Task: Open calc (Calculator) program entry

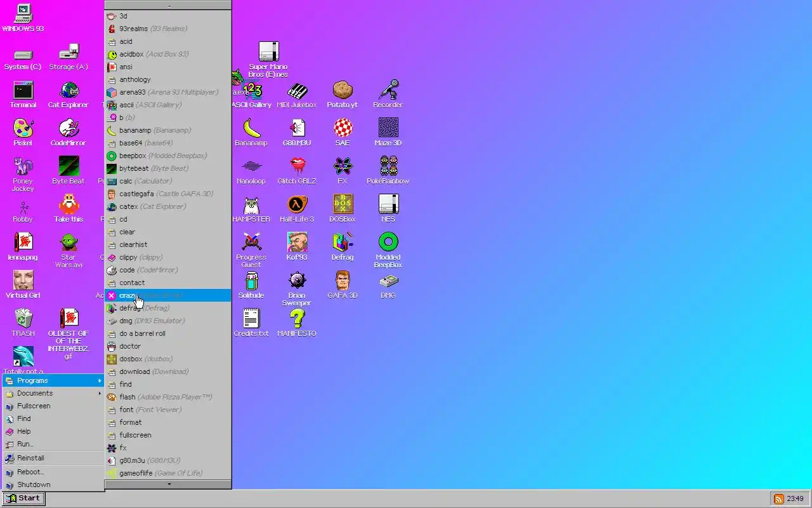Action: tap(168, 181)
